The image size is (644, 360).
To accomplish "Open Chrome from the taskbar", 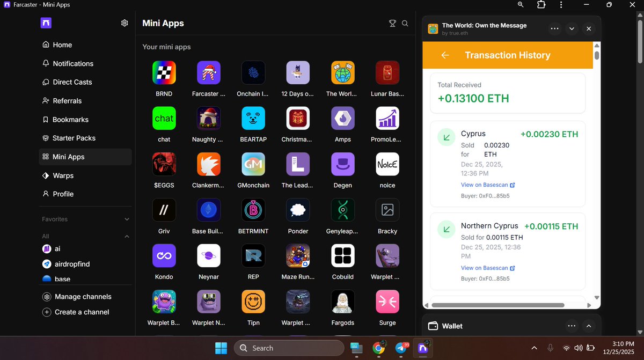I will (x=378, y=348).
